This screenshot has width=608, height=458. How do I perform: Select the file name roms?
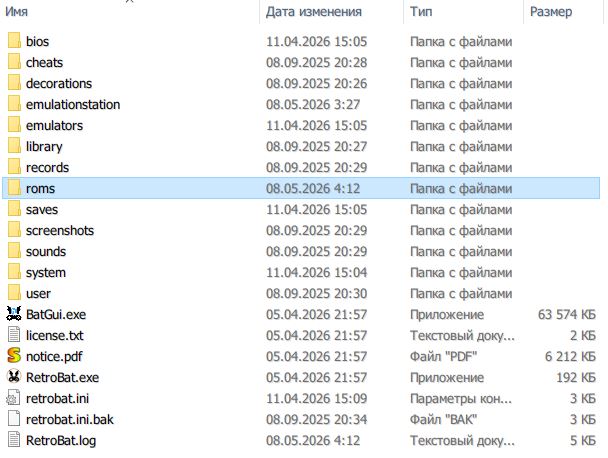[x=40, y=188]
